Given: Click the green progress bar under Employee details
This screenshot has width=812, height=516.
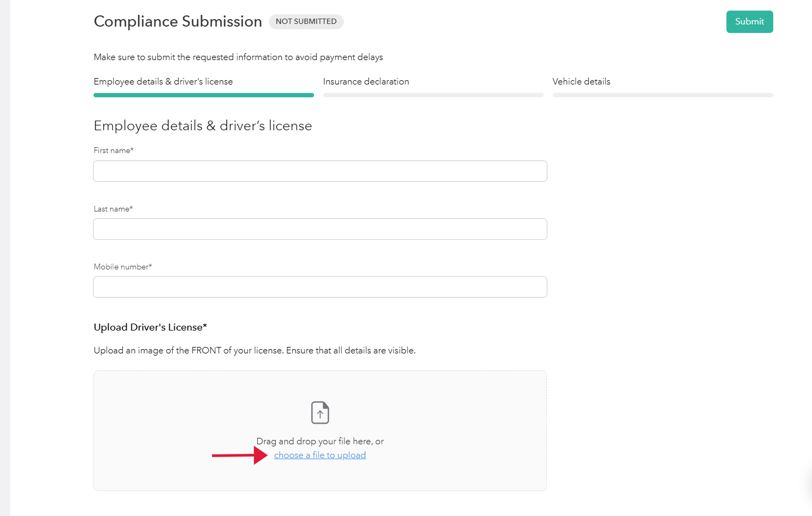Looking at the screenshot, I should click(204, 95).
